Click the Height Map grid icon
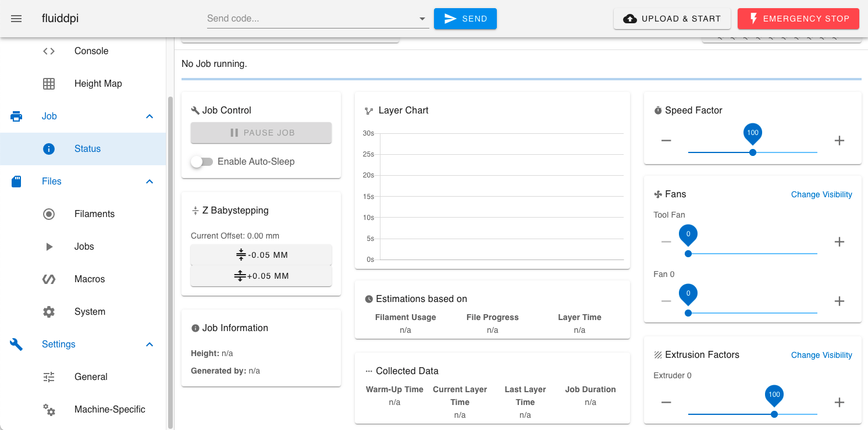The height and width of the screenshot is (430, 868). click(49, 84)
